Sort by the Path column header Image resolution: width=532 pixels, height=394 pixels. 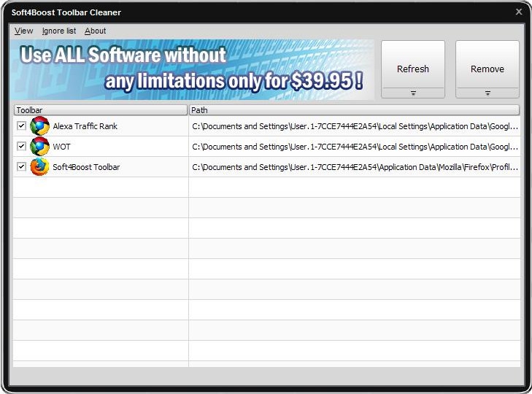(354, 110)
